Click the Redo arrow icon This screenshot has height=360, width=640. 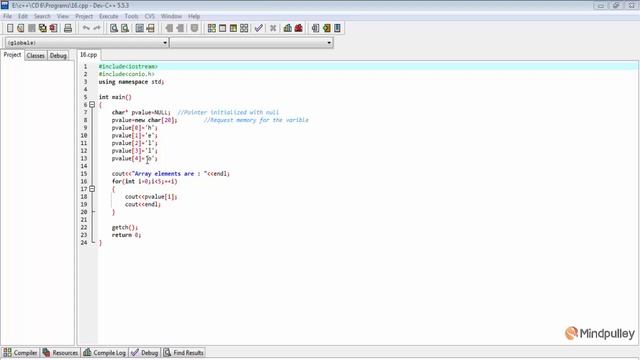(x=97, y=28)
